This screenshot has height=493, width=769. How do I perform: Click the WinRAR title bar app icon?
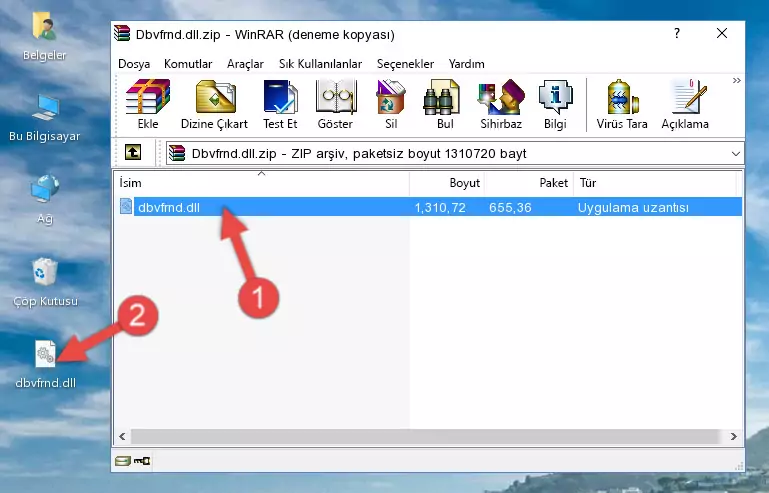pyautogui.click(x=122, y=34)
